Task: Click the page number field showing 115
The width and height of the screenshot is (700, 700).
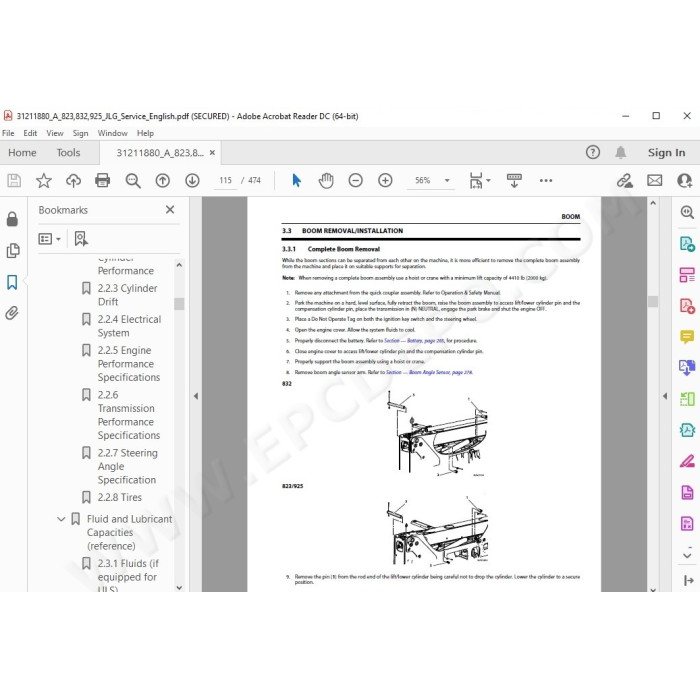Action: pyautogui.click(x=225, y=180)
